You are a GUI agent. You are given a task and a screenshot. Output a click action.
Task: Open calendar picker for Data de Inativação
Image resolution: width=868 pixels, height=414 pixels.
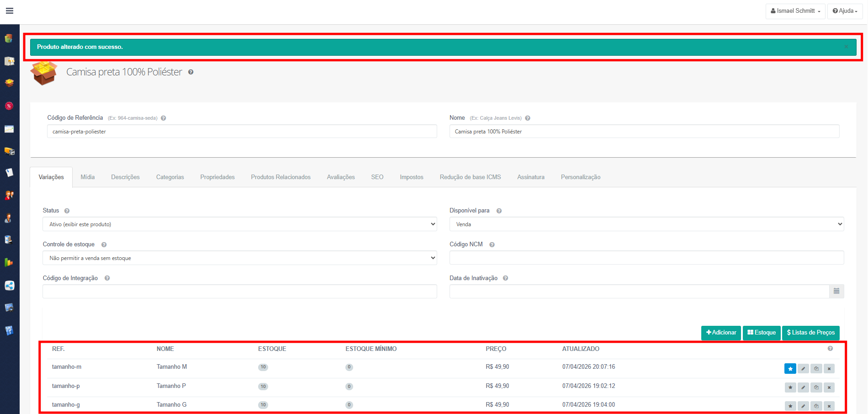click(836, 291)
